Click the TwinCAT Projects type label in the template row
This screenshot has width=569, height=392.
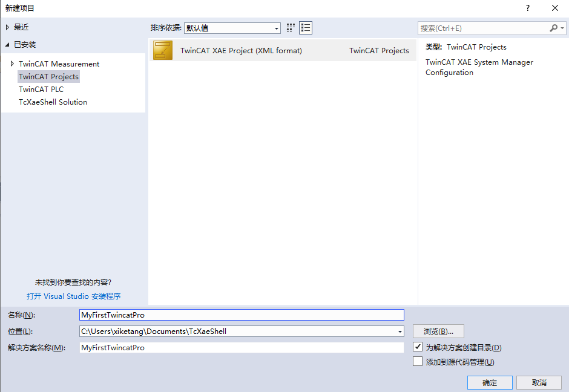pos(379,50)
